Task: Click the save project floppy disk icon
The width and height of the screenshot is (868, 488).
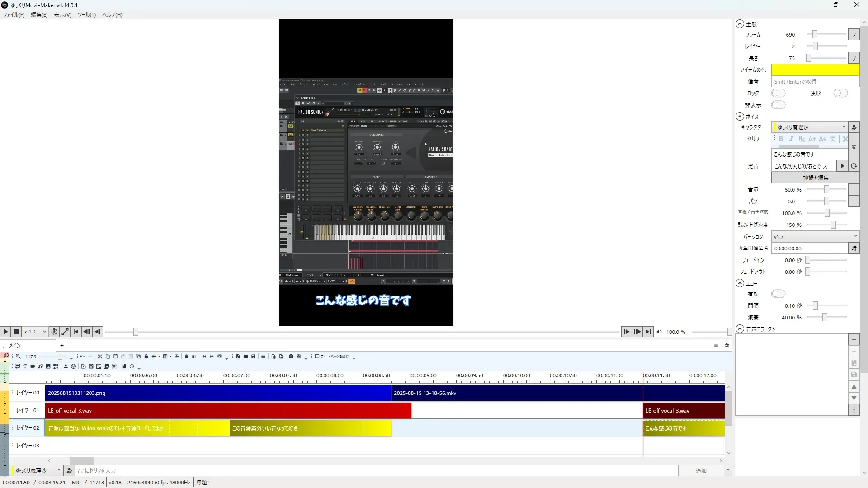Action: pyautogui.click(x=253, y=357)
